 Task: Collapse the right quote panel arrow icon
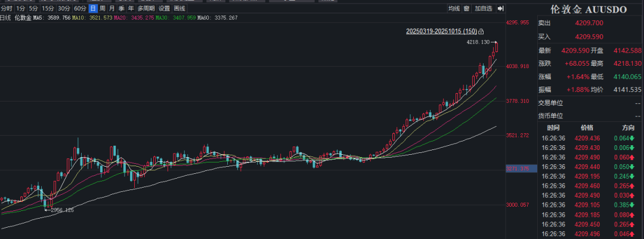(x=500, y=8)
